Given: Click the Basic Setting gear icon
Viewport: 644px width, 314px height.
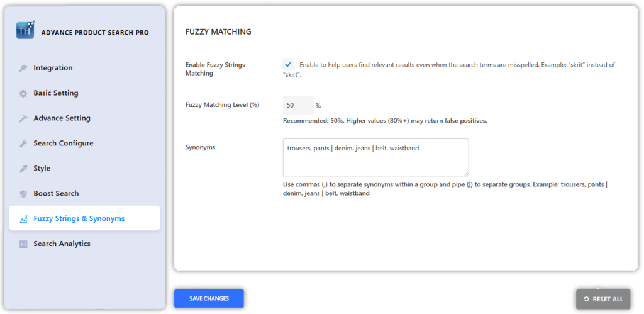Looking at the screenshot, I should [23, 93].
